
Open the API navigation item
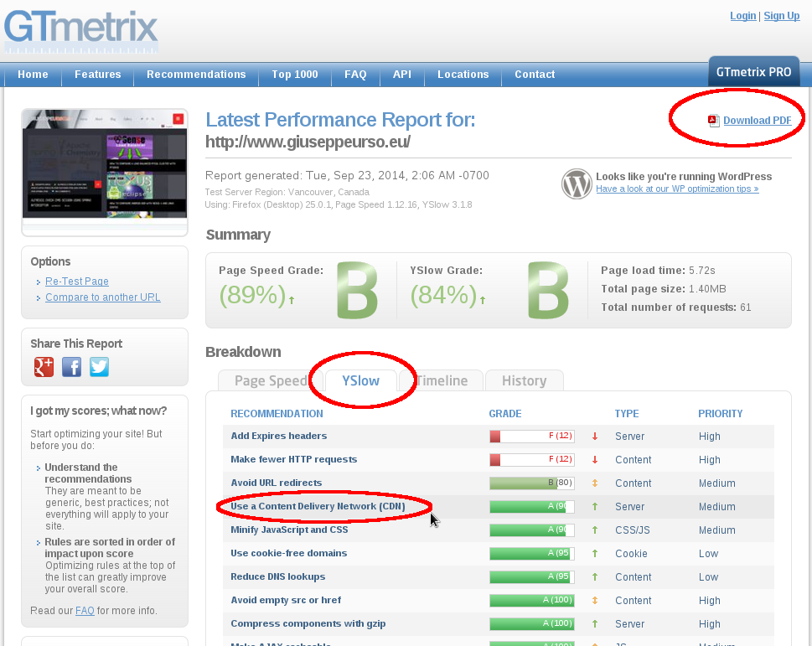402,75
